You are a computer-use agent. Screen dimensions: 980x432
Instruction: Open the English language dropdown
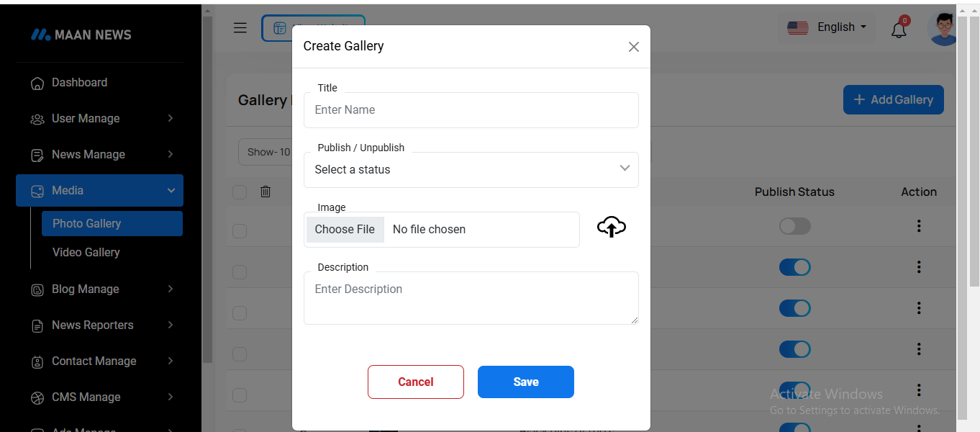point(827,27)
